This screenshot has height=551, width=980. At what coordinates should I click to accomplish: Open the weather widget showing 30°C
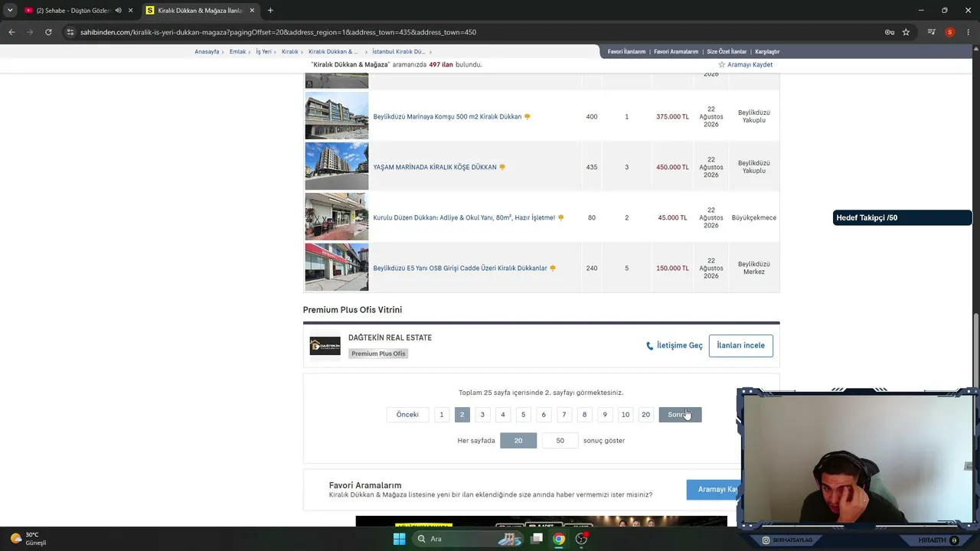tap(28, 539)
